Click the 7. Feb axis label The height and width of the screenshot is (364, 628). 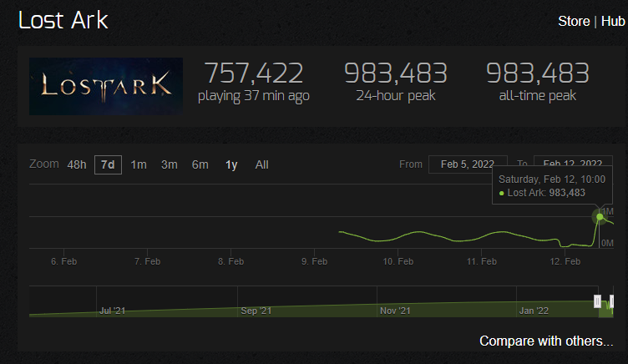pos(147,261)
